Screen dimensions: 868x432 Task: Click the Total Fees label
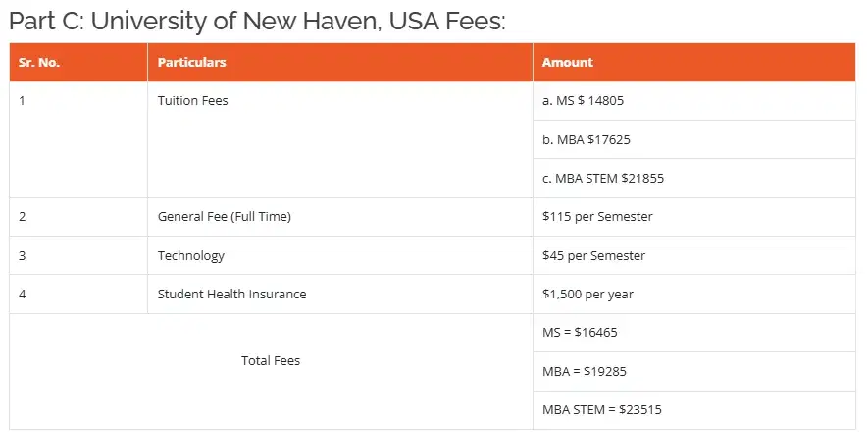[271, 360]
